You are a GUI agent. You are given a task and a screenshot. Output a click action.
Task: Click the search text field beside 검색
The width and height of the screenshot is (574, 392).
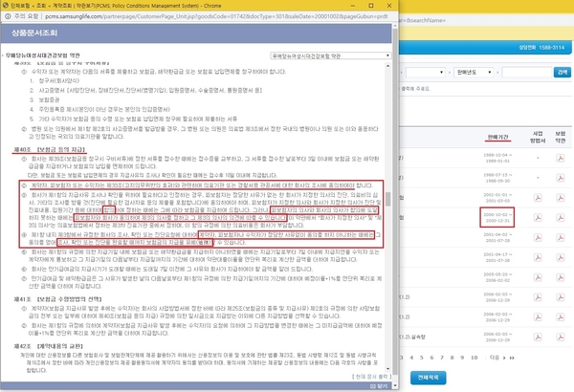526,72
